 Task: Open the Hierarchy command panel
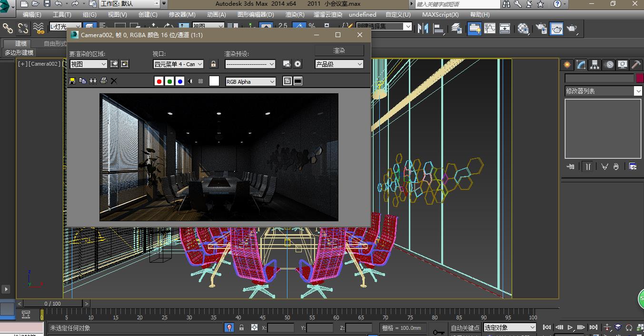tap(594, 65)
